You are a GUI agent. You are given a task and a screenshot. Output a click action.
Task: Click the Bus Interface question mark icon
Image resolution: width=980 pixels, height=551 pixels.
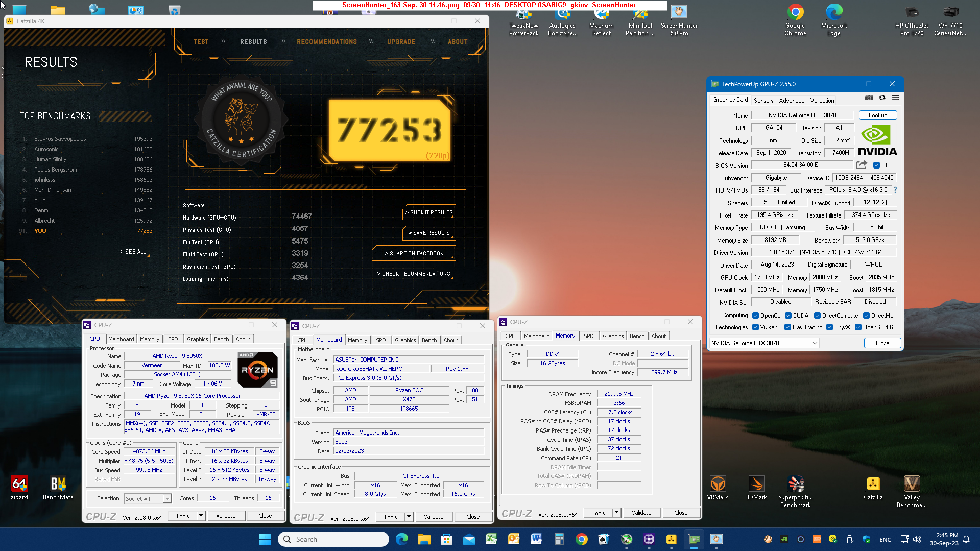(895, 190)
